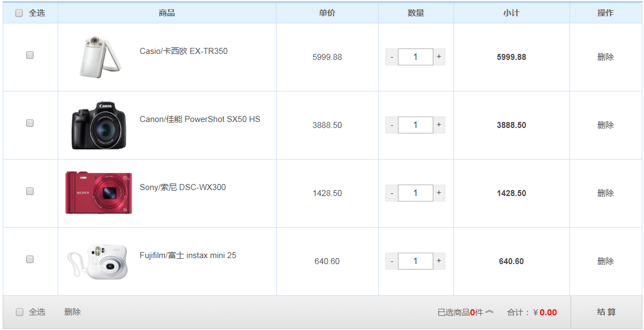The width and height of the screenshot is (644, 330).
Task: Open the red Sony camera thumbnail
Action: [99, 193]
